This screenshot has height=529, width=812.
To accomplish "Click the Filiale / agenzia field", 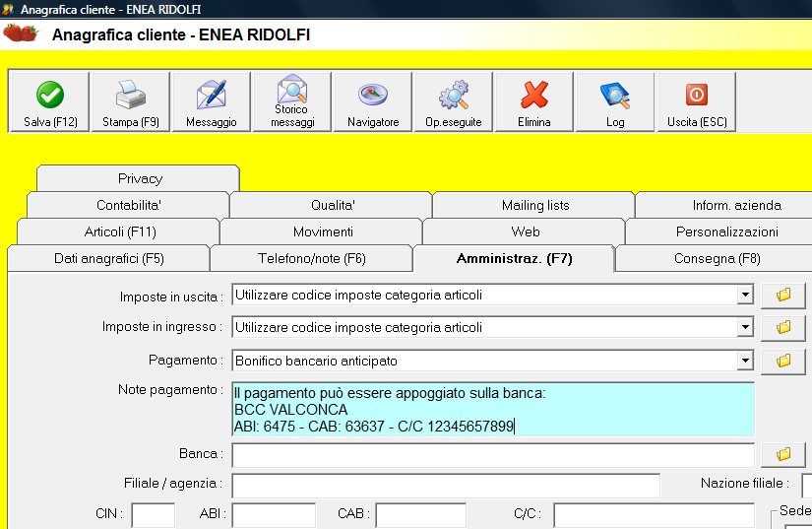I will 446,486.
